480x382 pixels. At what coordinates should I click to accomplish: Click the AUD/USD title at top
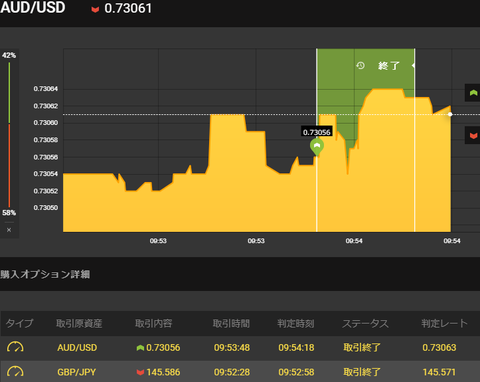(33, 8)
